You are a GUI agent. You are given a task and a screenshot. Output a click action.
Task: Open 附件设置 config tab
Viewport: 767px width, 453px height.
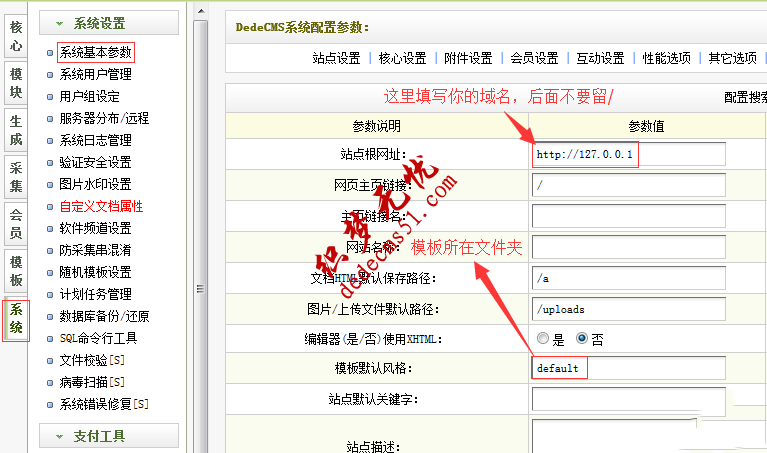pos(468,59)
